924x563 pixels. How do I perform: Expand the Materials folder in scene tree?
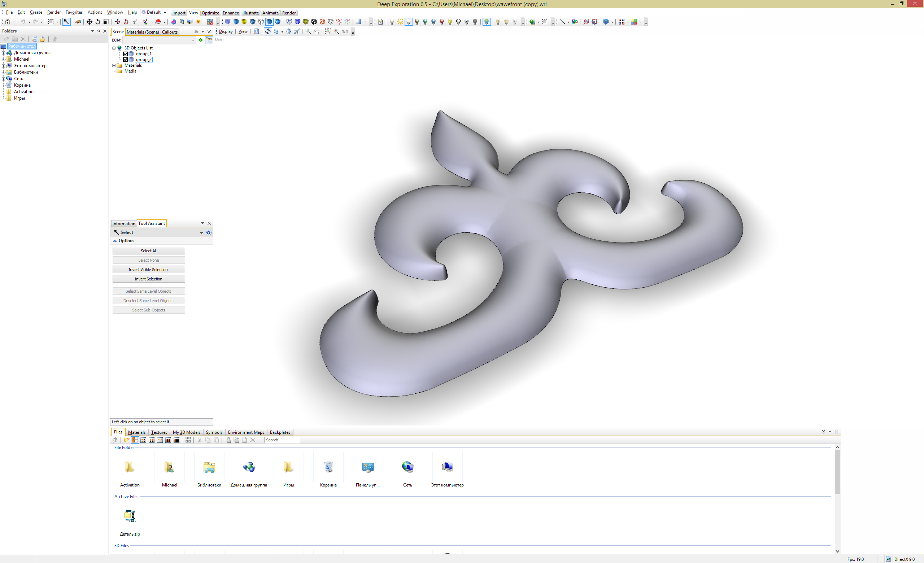[114, 65]
